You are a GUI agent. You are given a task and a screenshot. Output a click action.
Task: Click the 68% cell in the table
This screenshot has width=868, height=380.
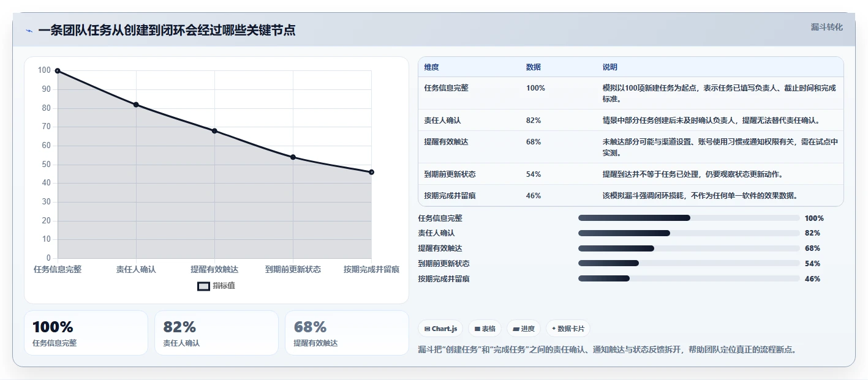tap(534, 142)
